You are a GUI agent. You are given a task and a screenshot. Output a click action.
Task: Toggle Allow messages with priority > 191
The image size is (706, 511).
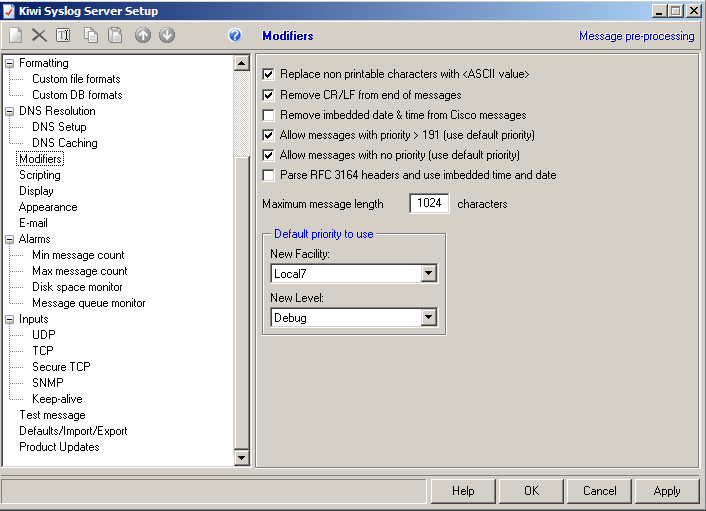[268, 135]
